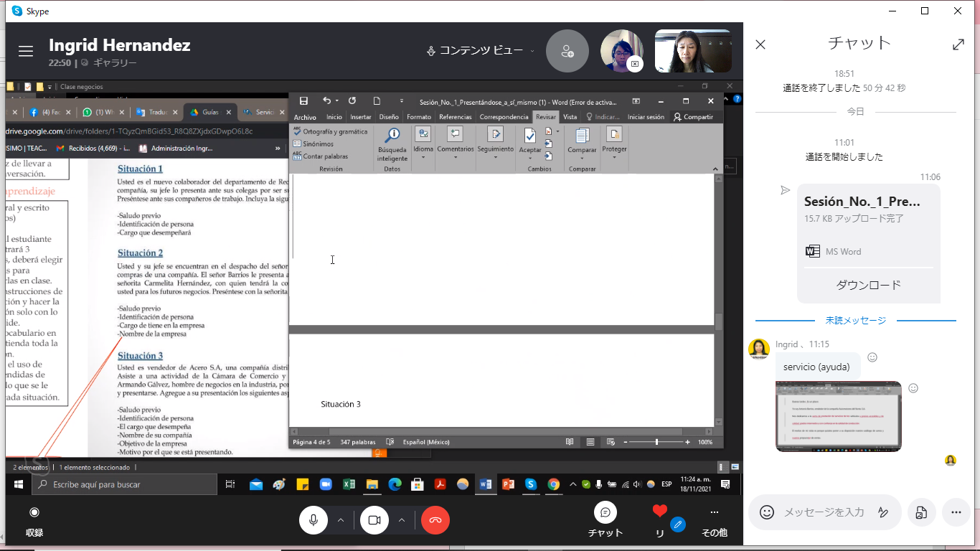
Task: Click the add people icon in call header
Action: 567,51
